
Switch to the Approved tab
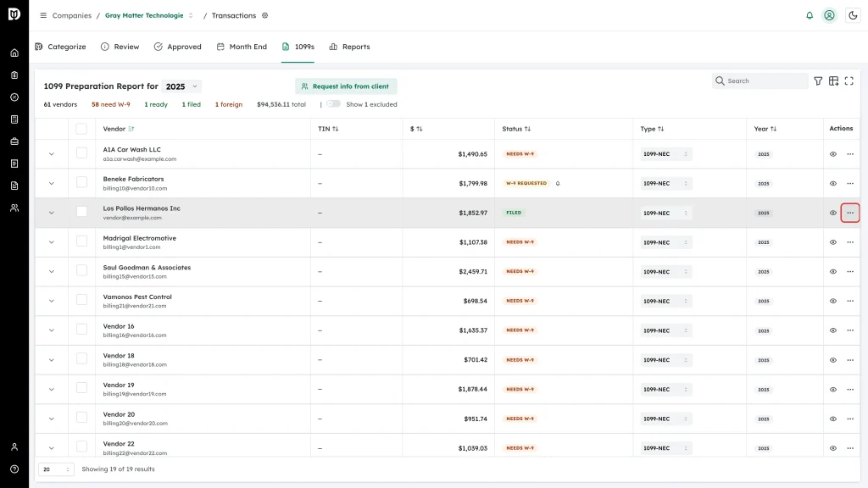(178, 47)
